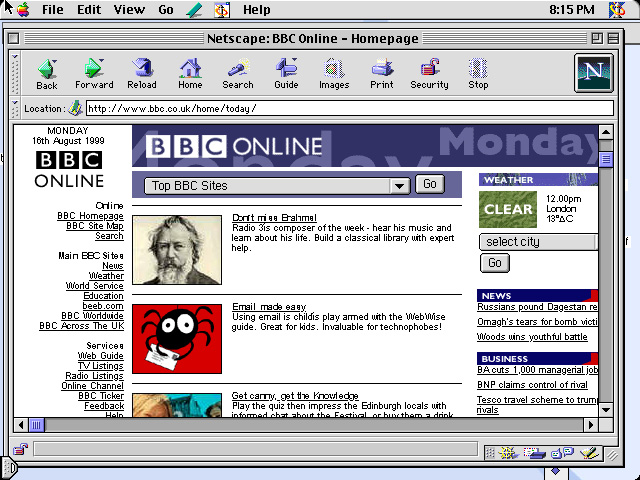Viewport: 640px width, 480px height.
Task: Click the horizontal scrollbar thumb
Action: pyautogui.click(x=36, y=425)
